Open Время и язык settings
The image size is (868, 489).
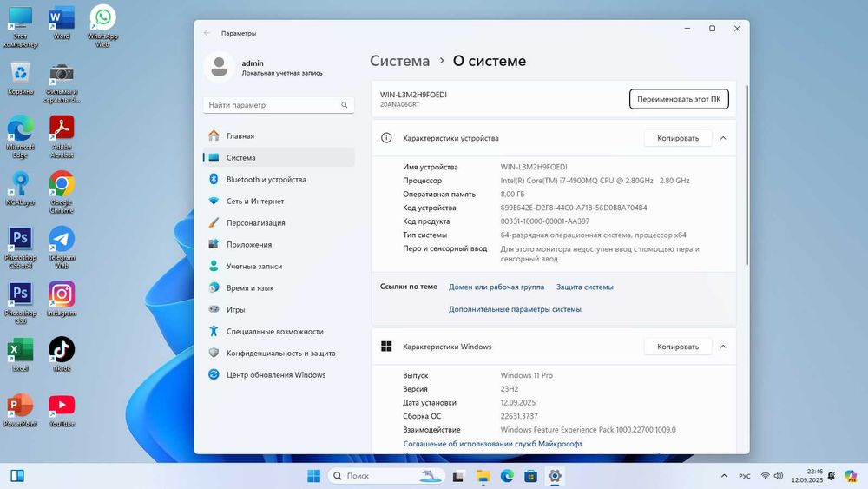pyautogui.click(x=279, y=287)
